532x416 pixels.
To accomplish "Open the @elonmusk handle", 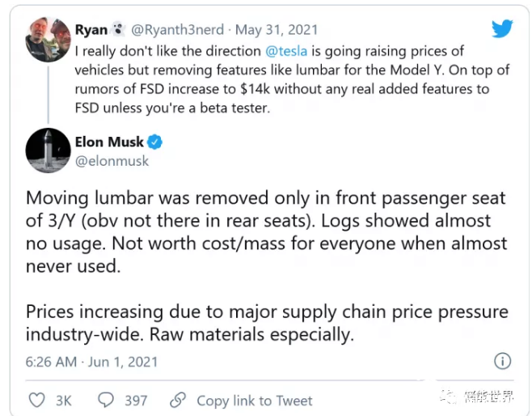I will [112, 161].
